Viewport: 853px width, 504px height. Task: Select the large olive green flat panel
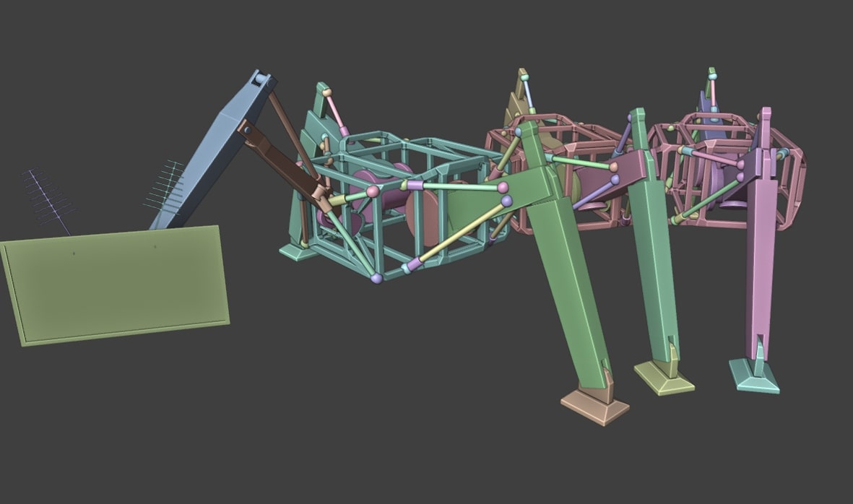(116, 285)
